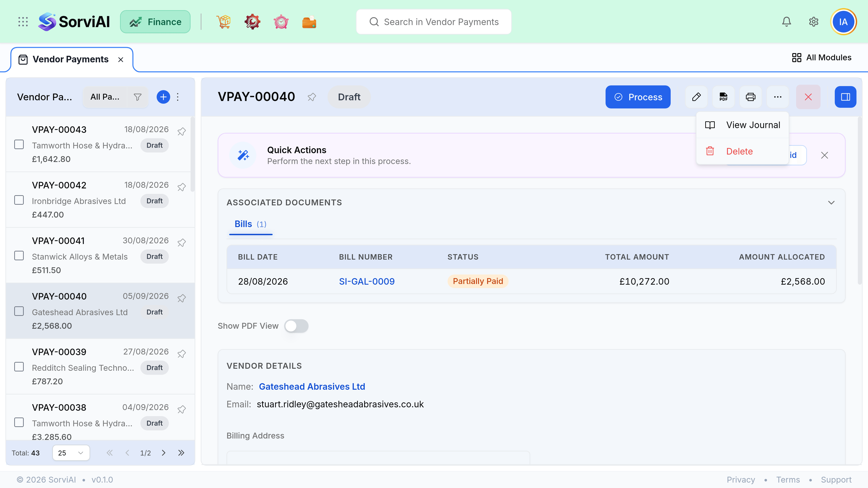Check the VPAY-00039 checkbox

point(19,367)
